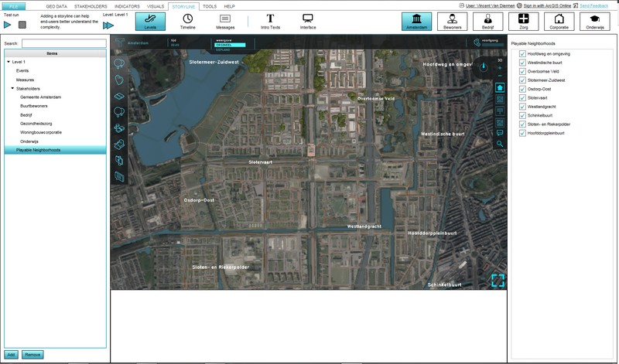
Task: Open the STAKEHOLDERS tab
Action: point(91,6)
